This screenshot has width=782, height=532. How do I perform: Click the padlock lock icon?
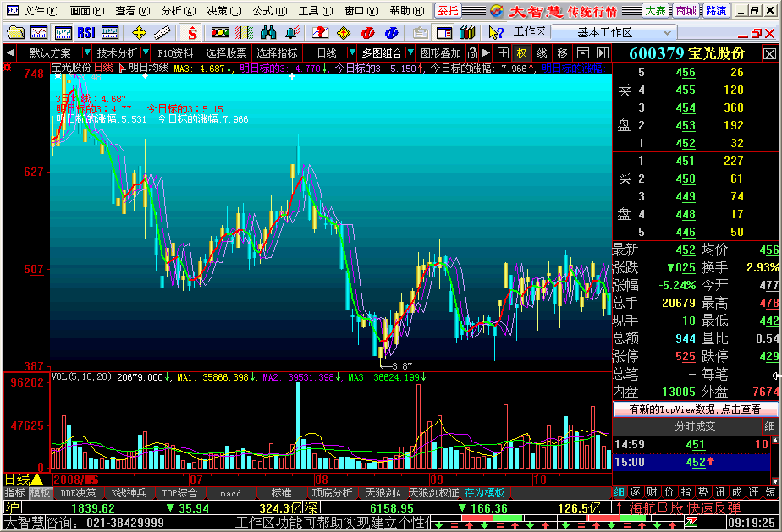[472, 52]
